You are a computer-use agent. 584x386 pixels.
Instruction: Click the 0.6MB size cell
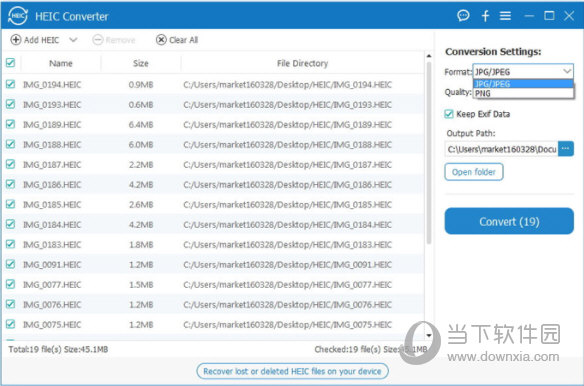[x=141, y=105]
